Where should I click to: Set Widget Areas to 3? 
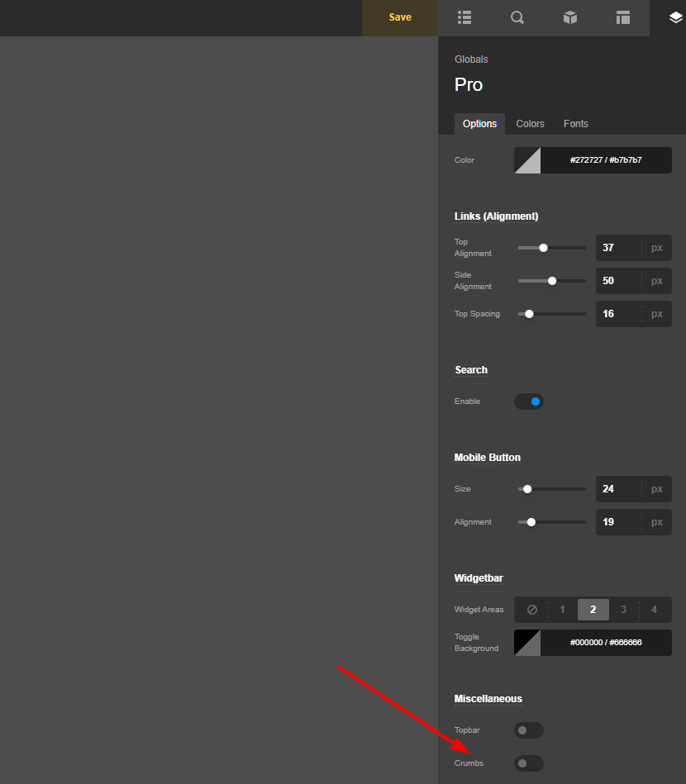point(623,610)
